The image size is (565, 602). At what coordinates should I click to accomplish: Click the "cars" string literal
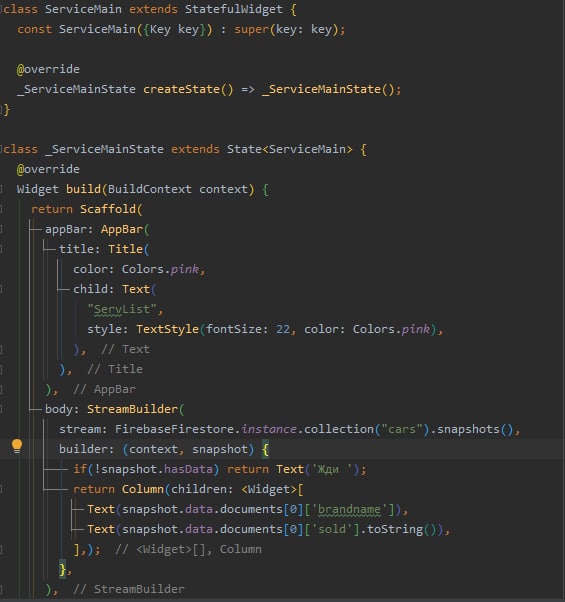pos(401,429)
